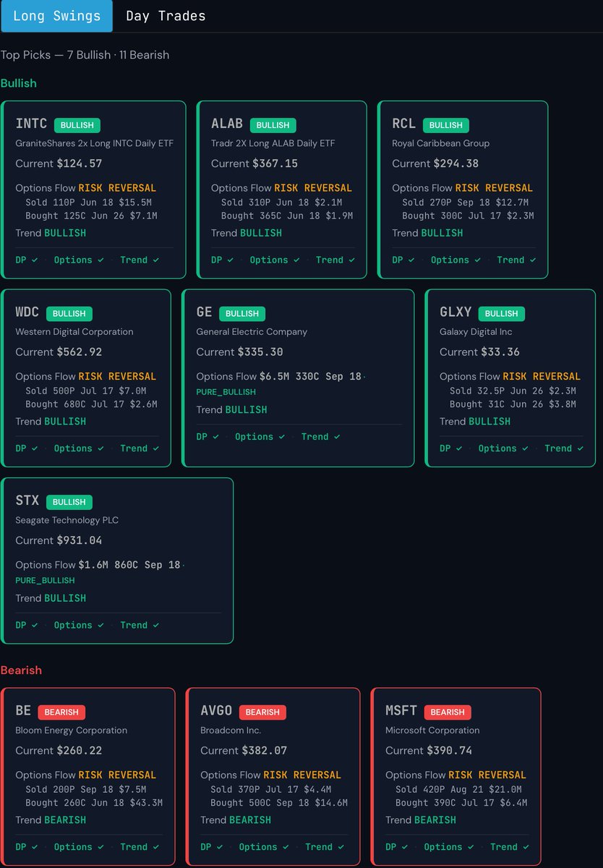The image size is (603, 868).
Task: Click GE current price $335.30
Action: point(260,352)
